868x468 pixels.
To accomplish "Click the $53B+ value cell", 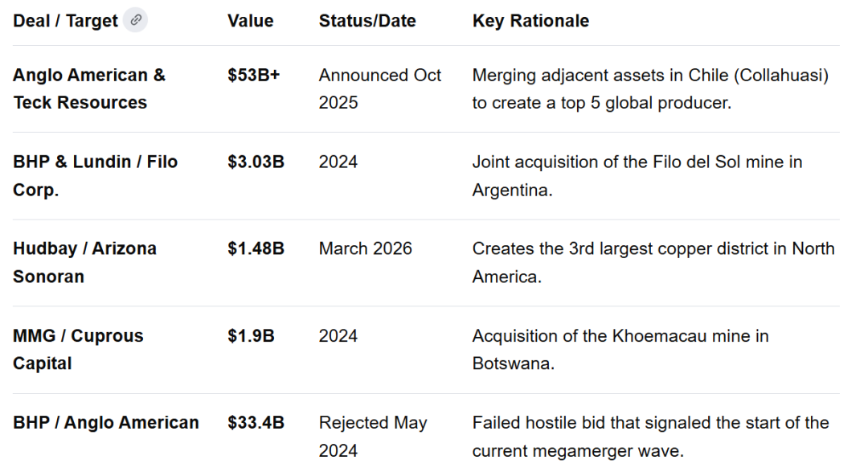I will coord(253,76).
